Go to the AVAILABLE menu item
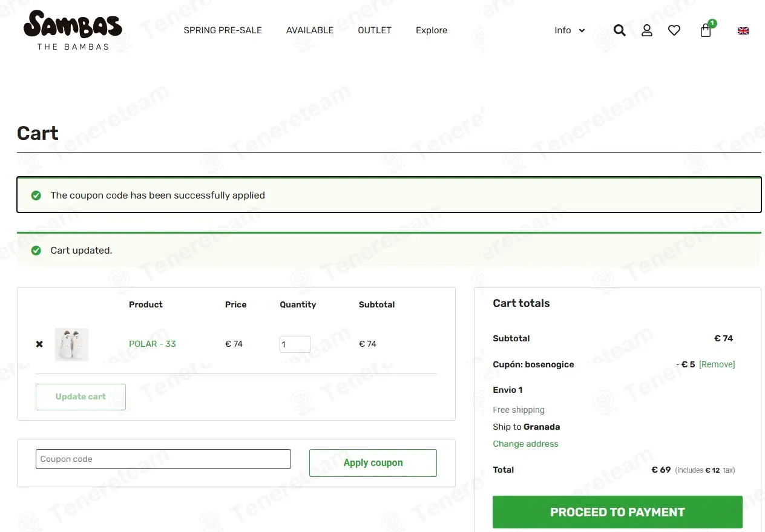Viewport: 765px width, 532px height. [310, 30]
